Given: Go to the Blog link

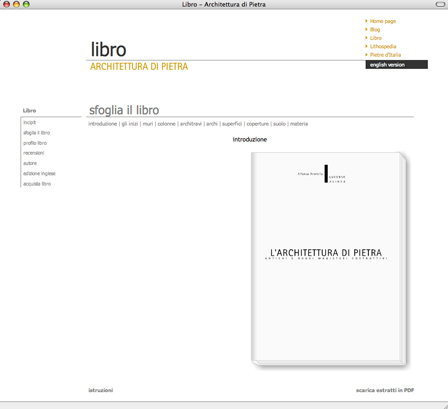Looking at the screenshot, I should click(x=375, y=29).
